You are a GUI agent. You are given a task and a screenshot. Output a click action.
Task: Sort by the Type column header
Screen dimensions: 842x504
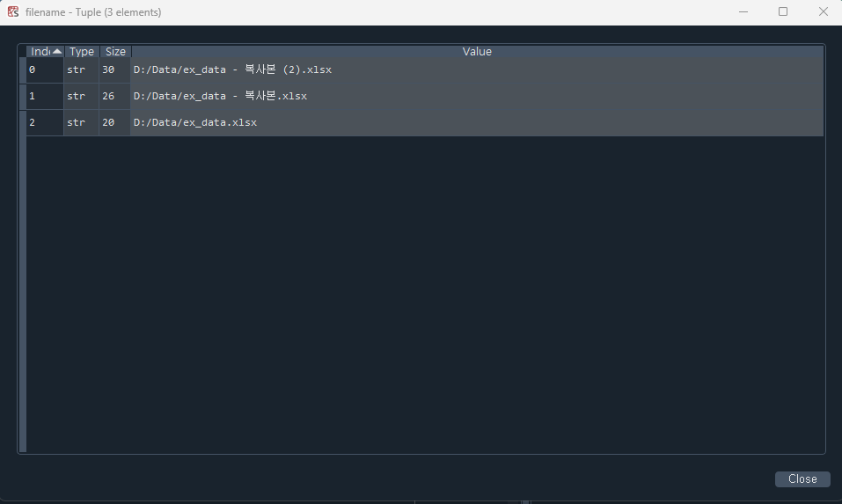coord(82,52)
